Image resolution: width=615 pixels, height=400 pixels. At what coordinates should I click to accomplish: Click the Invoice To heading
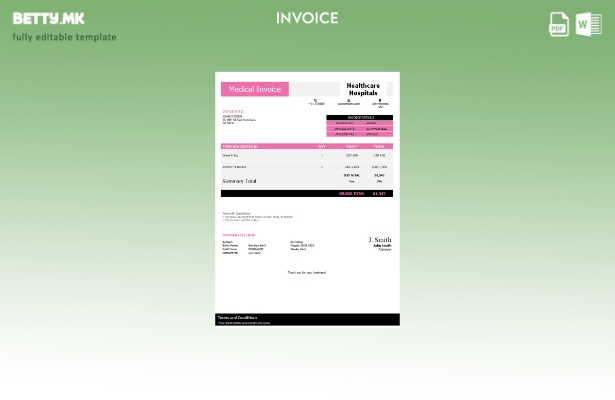point(233,111)
